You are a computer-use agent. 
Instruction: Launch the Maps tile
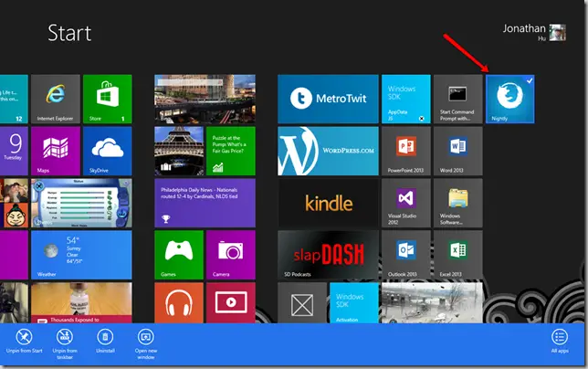pyautogui.click(x=56, y=151)
